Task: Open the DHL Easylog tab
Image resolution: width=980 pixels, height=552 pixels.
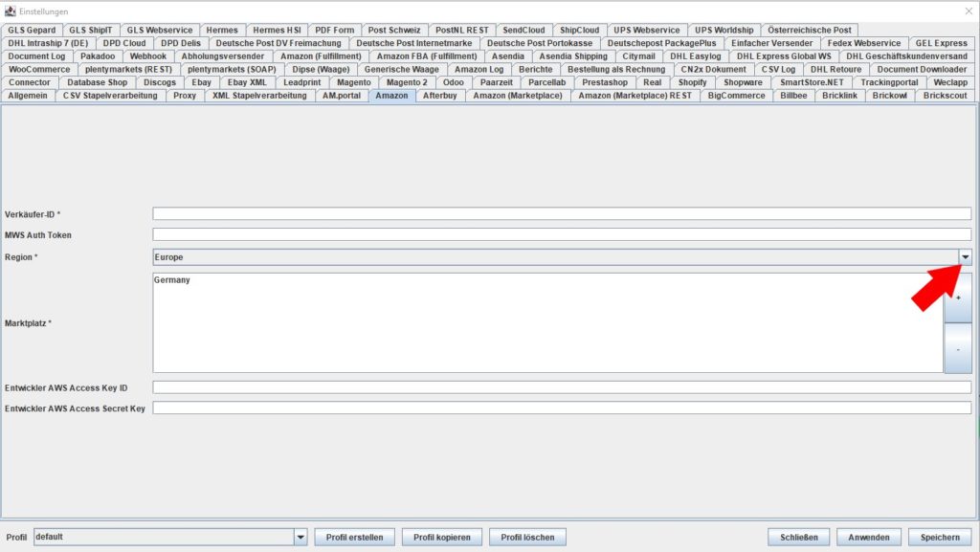Action: click(696, 56)
